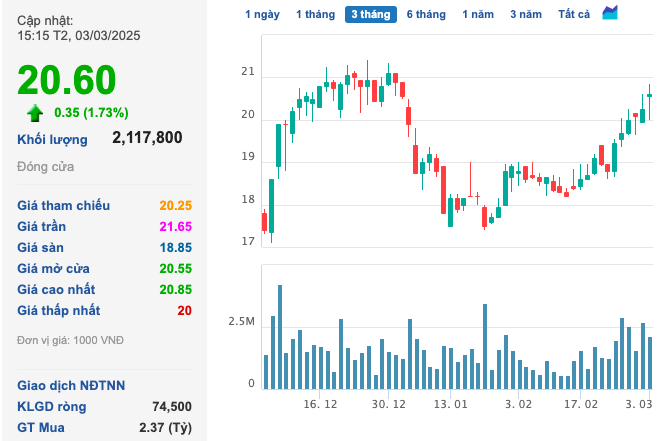Click the 0.35 (1.73%) price change
Viewport: 671px width, 441px height.
click(x=92, y=113)
